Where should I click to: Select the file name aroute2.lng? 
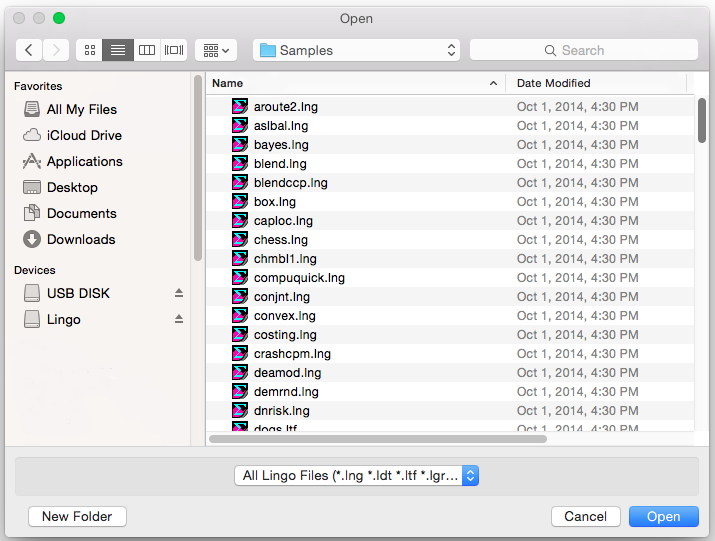point(286,107)
